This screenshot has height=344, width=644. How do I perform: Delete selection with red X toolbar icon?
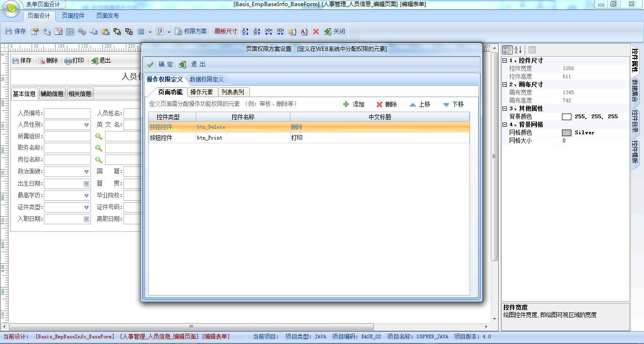316,32
